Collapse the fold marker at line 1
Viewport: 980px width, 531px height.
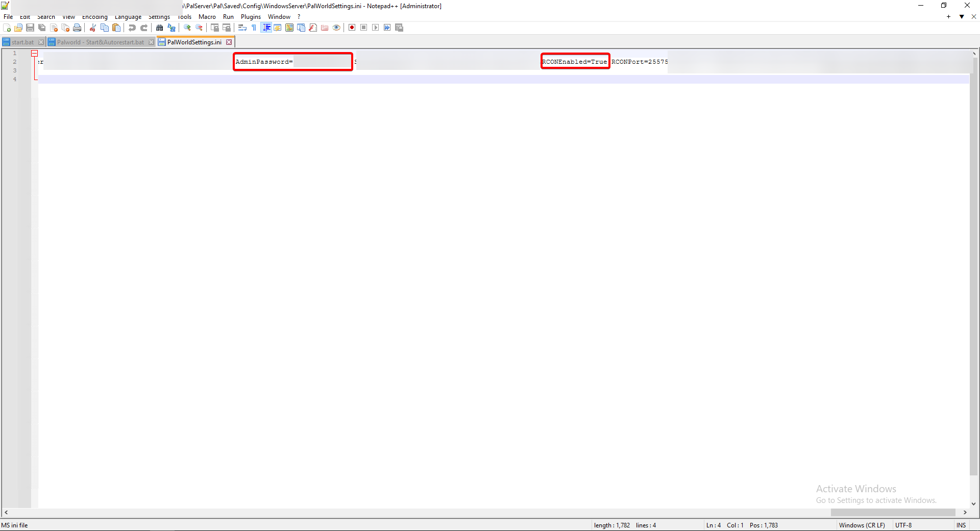[35, 53]
